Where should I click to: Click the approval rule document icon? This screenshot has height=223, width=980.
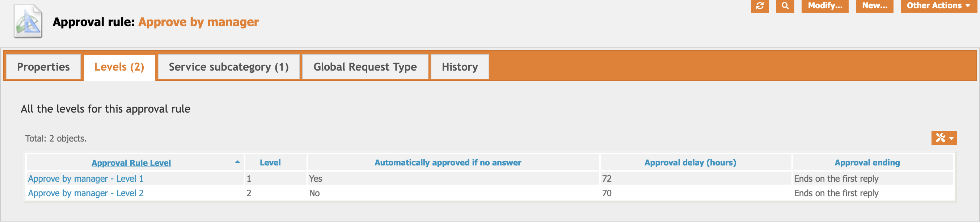pos(28,21)
